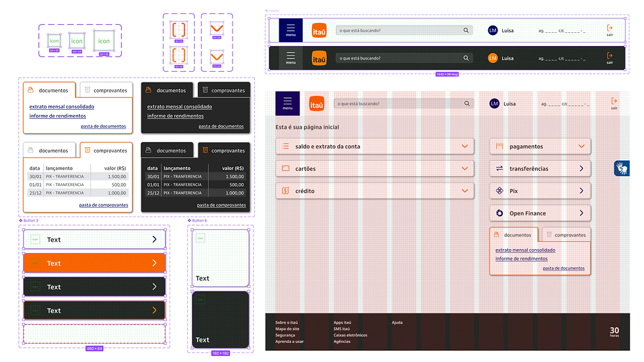This screenshot has height=362, width=644.
Task: Click the Sobre o Itaú footer link
Action: pos(287,322)
